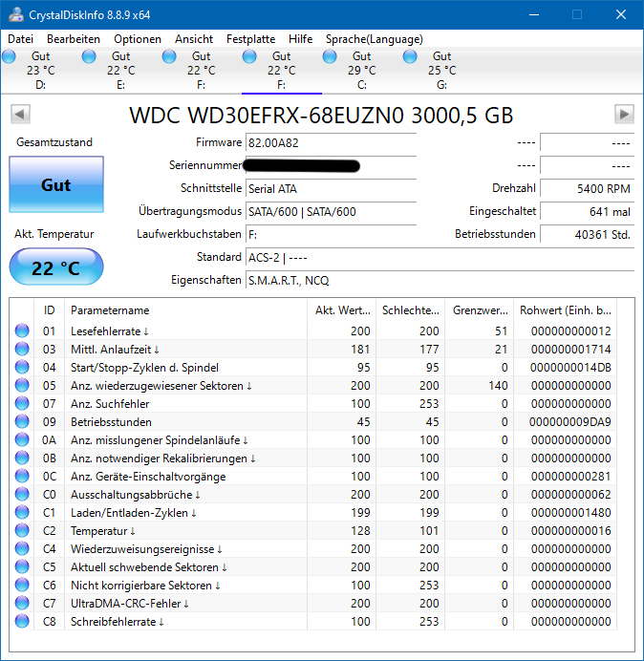Image resolution: width=644 pixels, height=661 pixels.
Task: Click the Eingeschaltet value 641 mal
Action: tap(587, 212)
